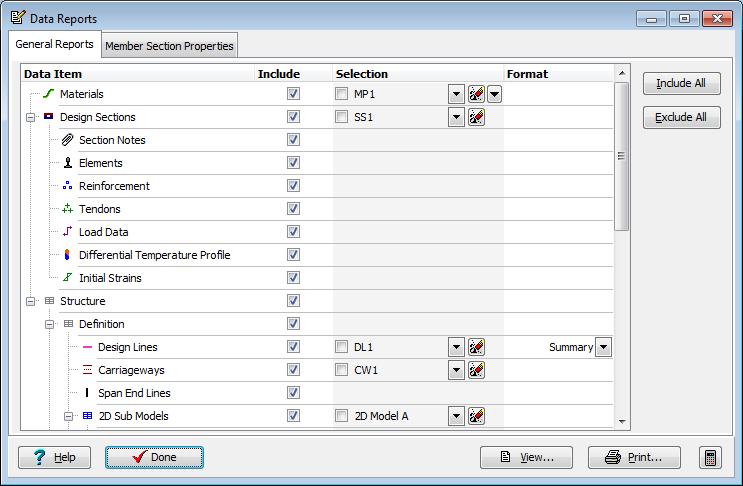
Task: Click the View... button
Action: click(x=526, y=458)
